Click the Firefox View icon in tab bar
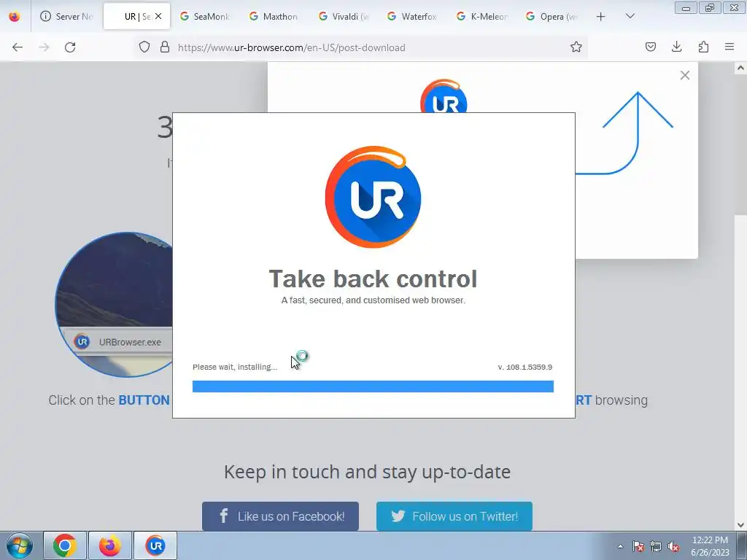This screenshot has width=747, height=560. (15, 17)
